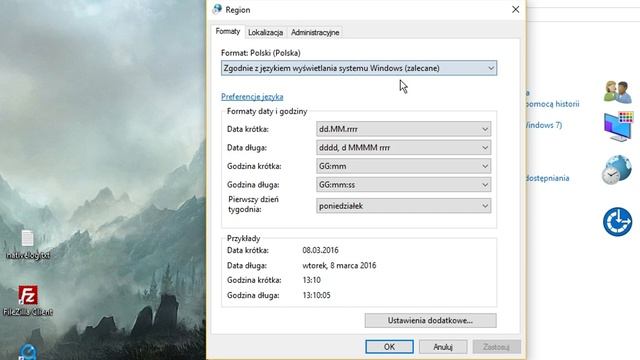Viewport: 640px width, 360px height.
Task: Expand the Godzina długa format dropdown
Action: click(403, 185)
